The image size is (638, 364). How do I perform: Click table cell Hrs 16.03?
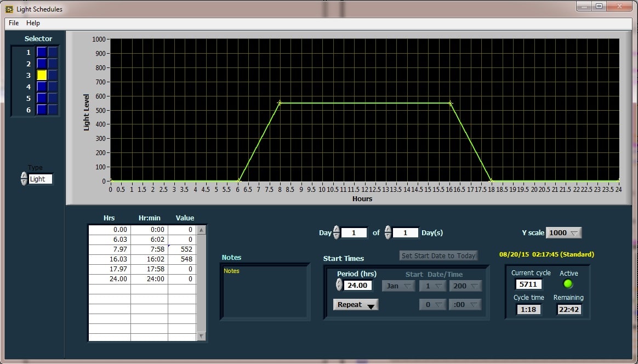tap(110, 259)
